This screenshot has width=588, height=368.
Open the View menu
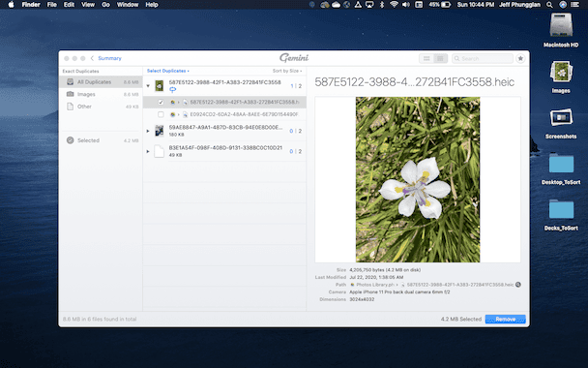point(88,5)
